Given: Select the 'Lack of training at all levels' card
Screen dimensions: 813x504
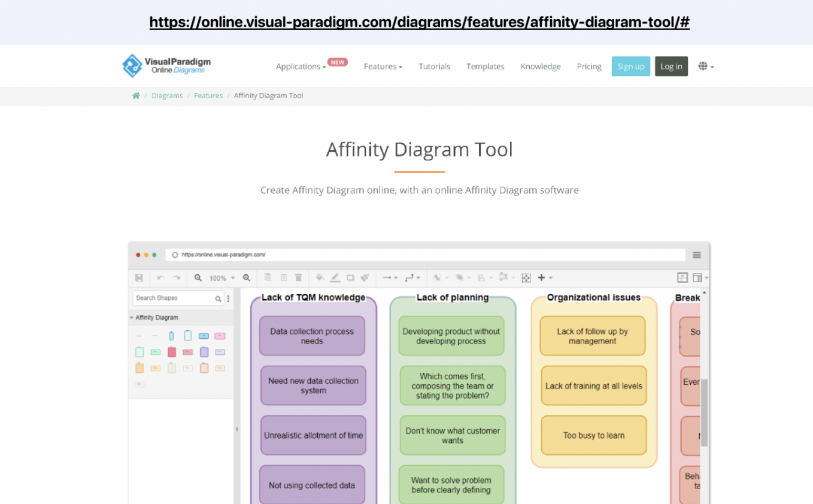Looking at the screenshot, I should point(594,385).
